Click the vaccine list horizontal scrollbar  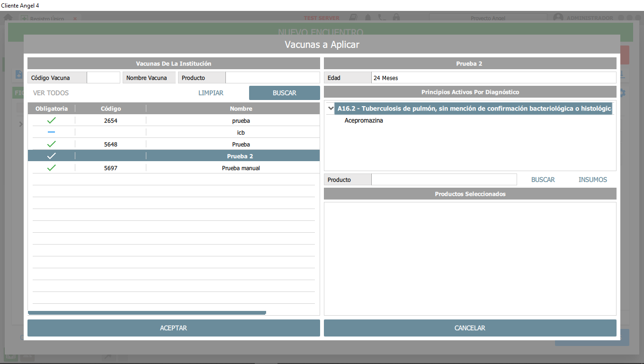tap(147, 312)
